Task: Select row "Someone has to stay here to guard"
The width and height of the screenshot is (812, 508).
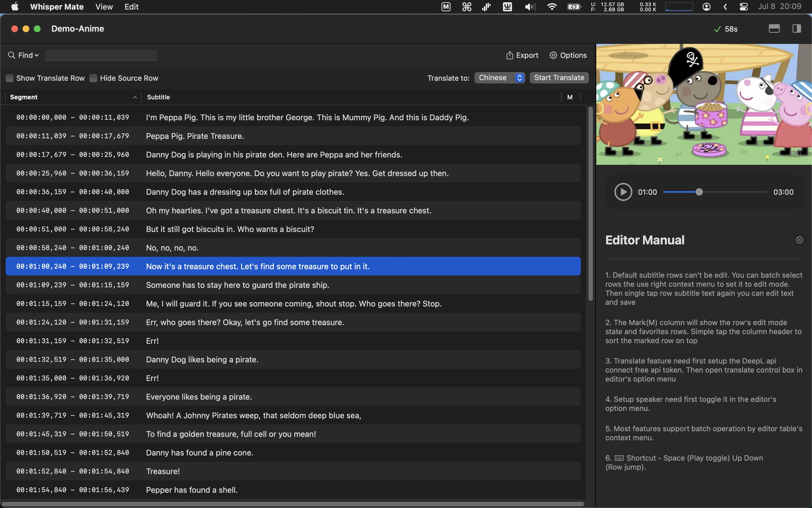Action: [293, 285]
